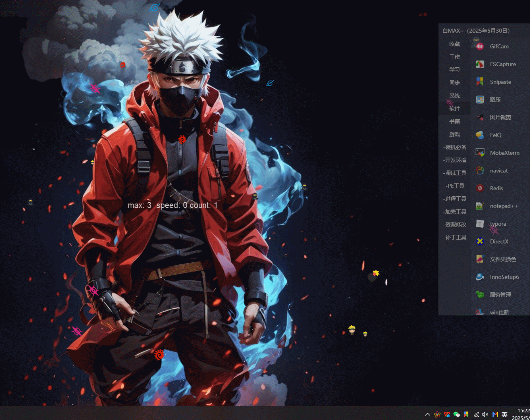Open the 系统 category
Image resolution: width=530 pixels, height=420 pixels.
click(455, 96)
